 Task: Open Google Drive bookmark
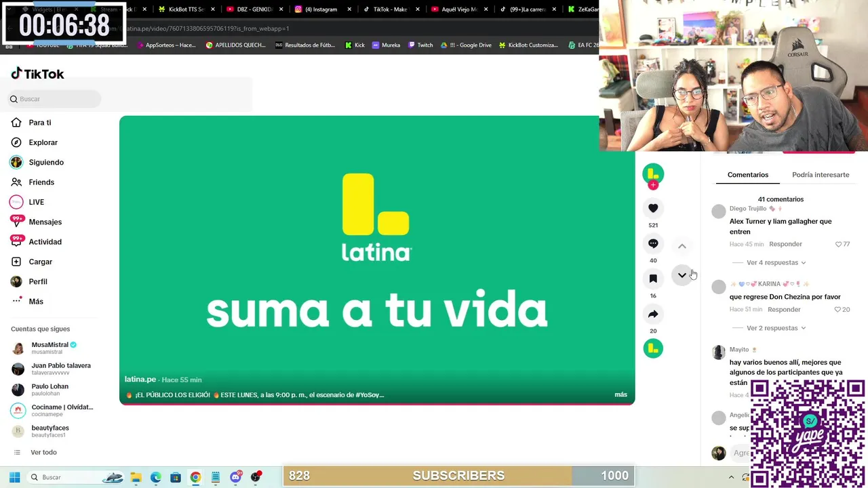[x=466, y=45]
